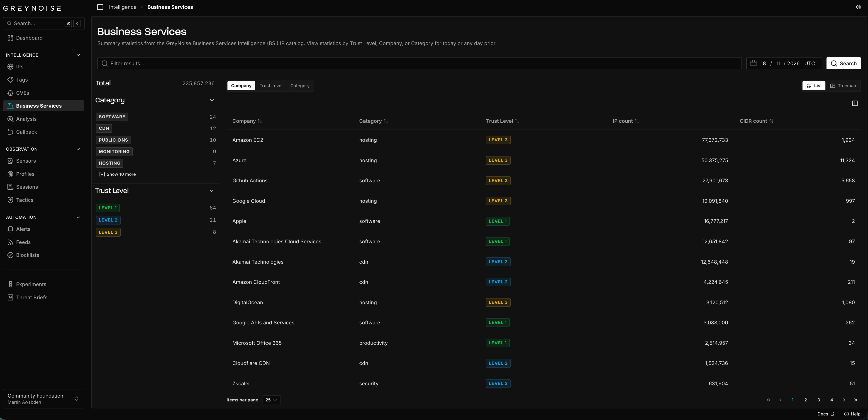Filter by HOSTING category chip
868x420 pixels.
pos(110,163)
